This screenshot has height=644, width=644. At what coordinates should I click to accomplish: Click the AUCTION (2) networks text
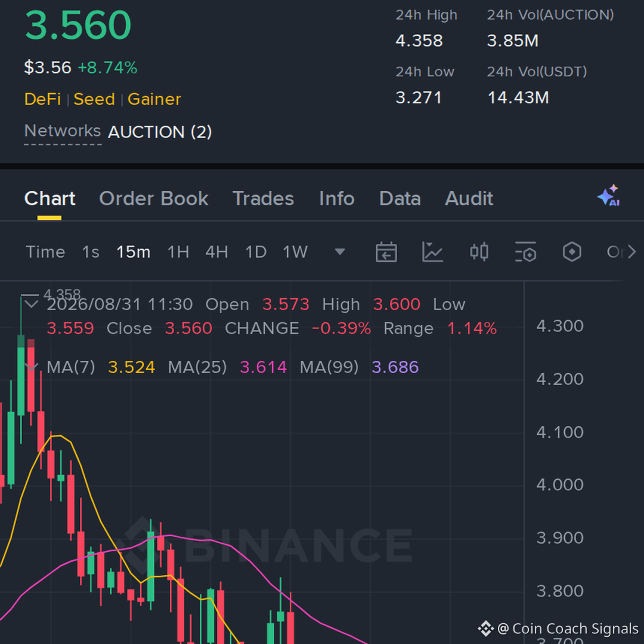[160, 132]
